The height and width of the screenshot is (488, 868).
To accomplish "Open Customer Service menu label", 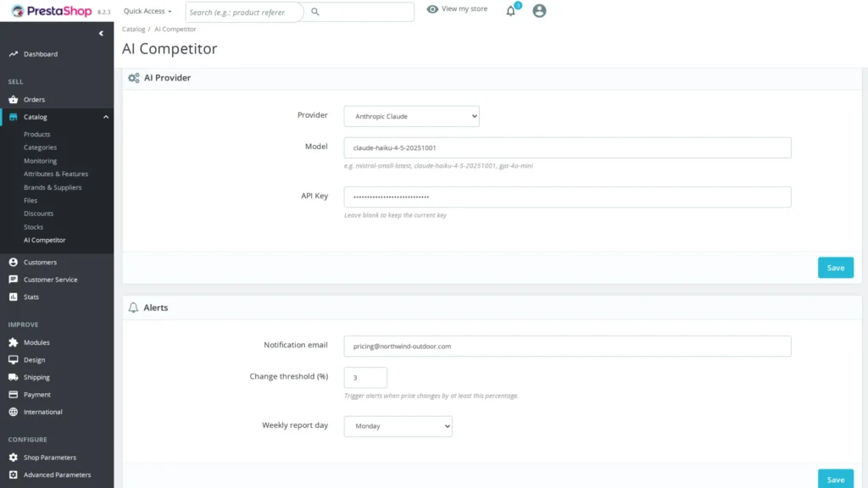I will pyautogui.click(x=50, y=280).
